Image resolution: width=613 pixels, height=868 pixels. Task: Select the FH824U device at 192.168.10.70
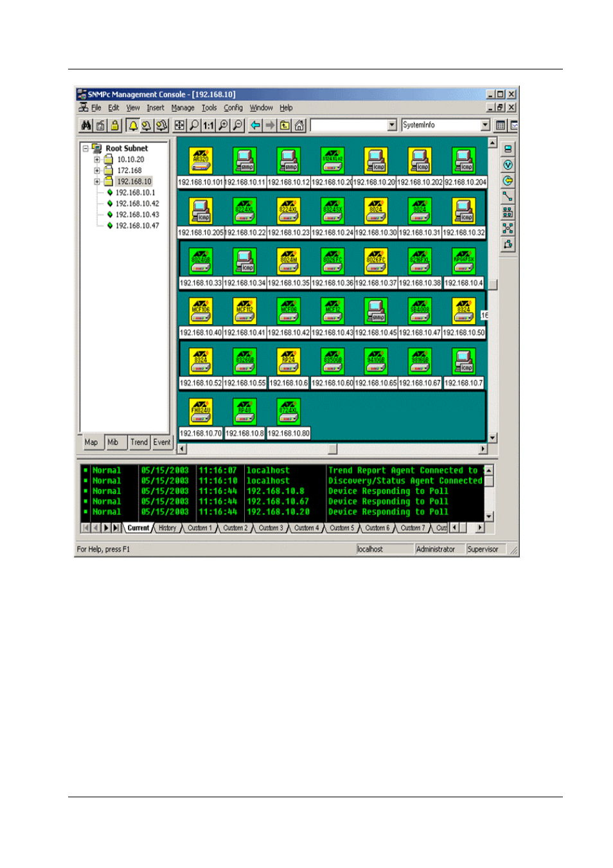click(x=201, y=411)
